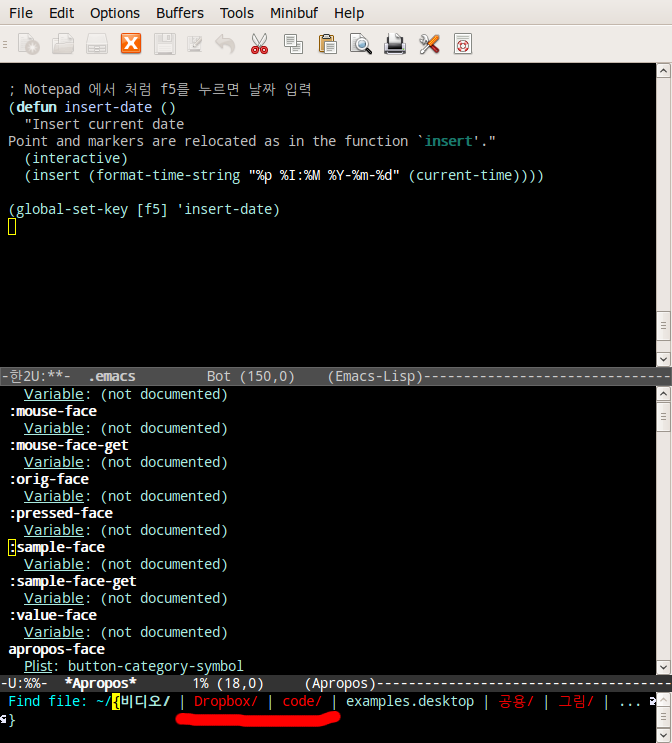
Task: Click the Variable link under :pressed-face
Action: point(54,530)
